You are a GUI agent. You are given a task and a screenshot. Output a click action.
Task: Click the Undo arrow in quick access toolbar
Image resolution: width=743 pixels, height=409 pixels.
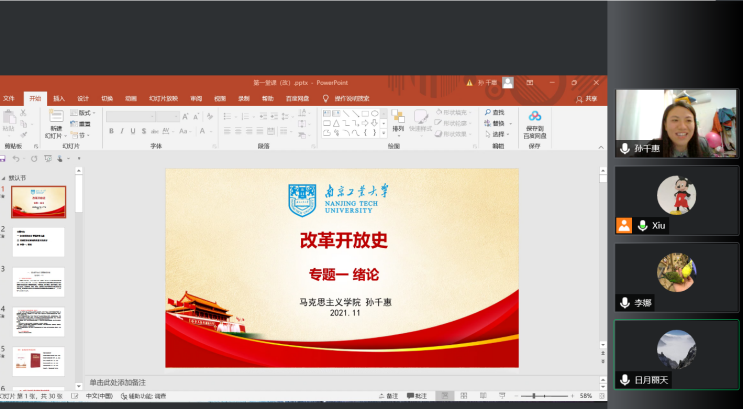click(x=16, y=158)
